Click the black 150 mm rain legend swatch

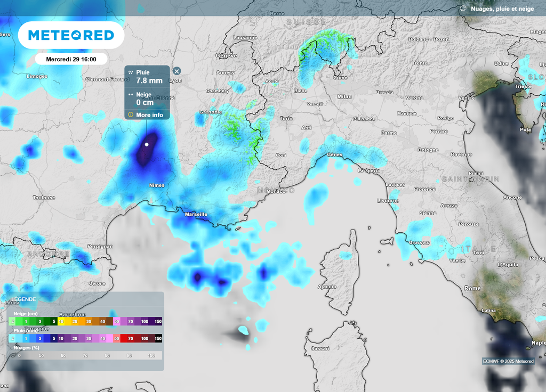(x=158, y=338)
